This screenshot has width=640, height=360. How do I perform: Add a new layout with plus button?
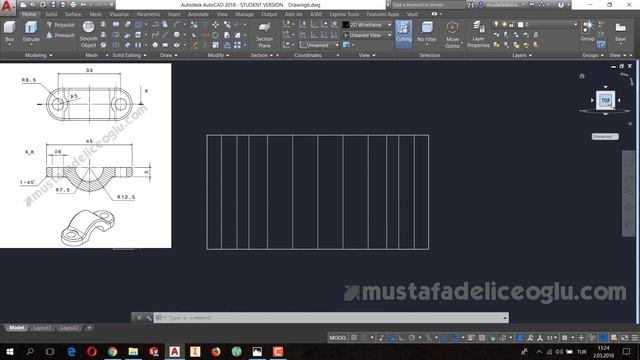[89, 328]
